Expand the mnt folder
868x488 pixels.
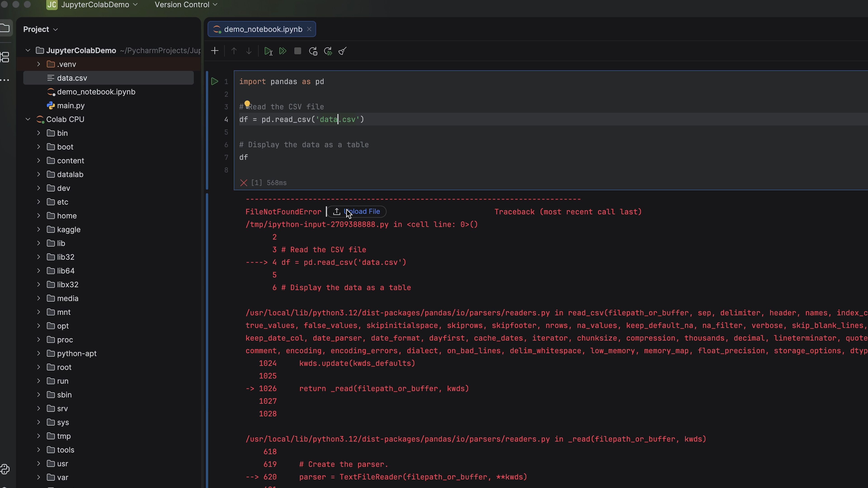click(38, 312)
